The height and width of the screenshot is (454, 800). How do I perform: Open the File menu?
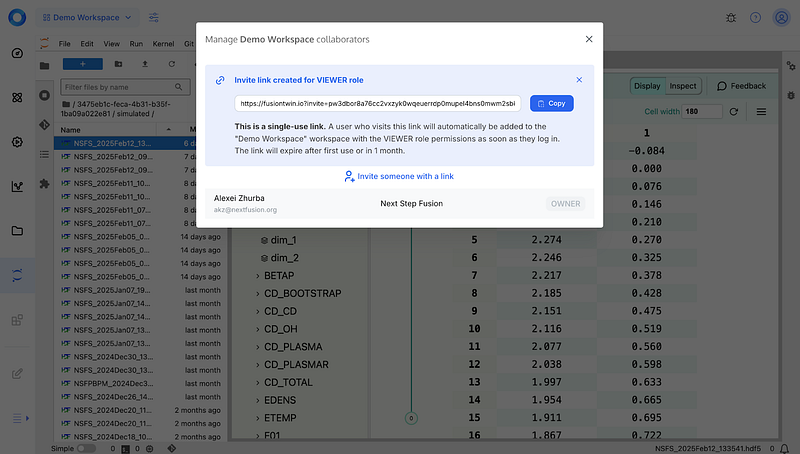64,44
